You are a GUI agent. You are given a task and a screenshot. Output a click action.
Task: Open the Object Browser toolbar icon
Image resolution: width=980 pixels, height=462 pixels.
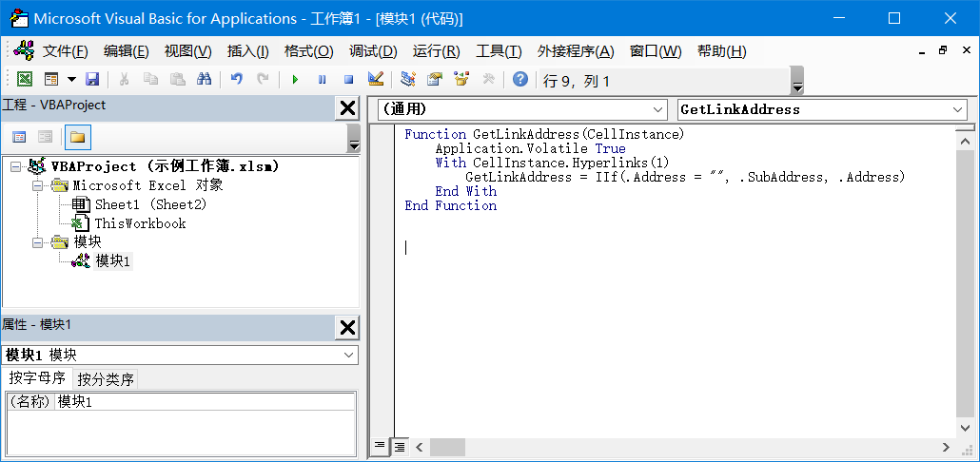pos(461,79)
